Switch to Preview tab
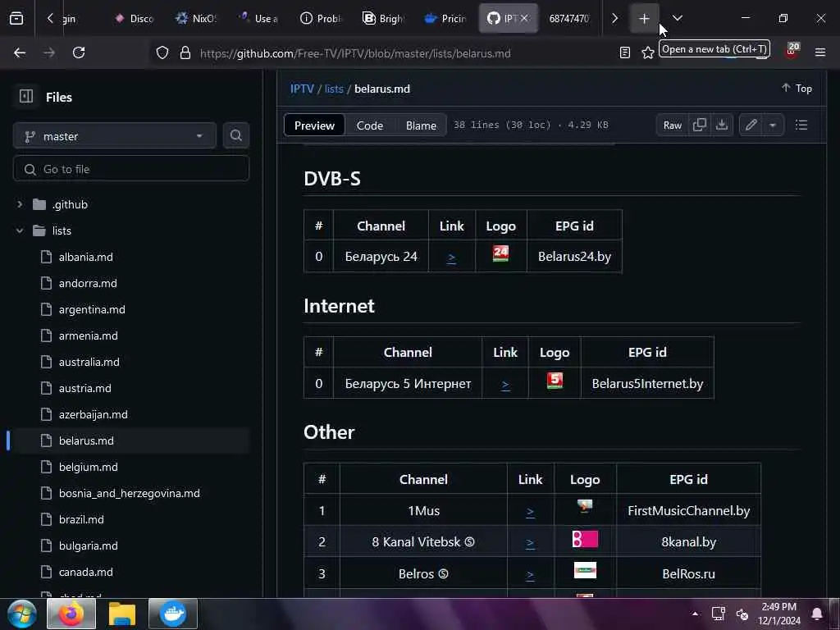 (314, 126)
